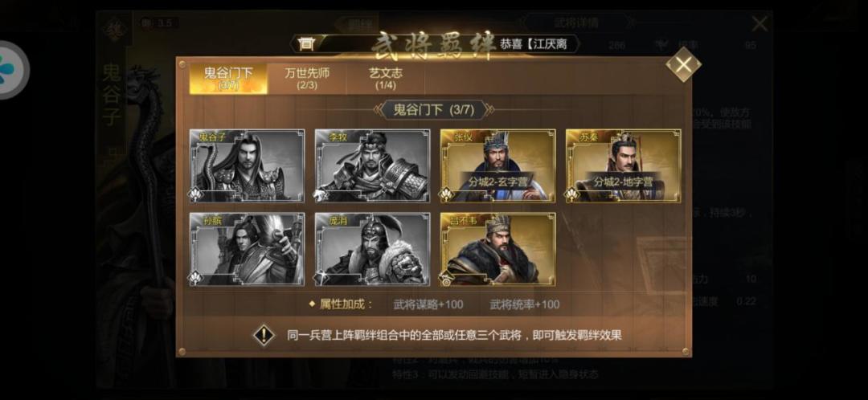
Task: Open the 张仪 general card
Action: pos(497,166)
